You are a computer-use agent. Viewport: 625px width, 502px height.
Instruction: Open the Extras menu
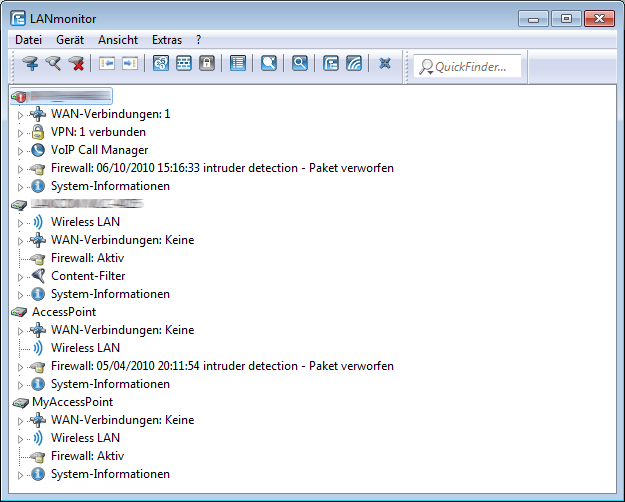167,40
